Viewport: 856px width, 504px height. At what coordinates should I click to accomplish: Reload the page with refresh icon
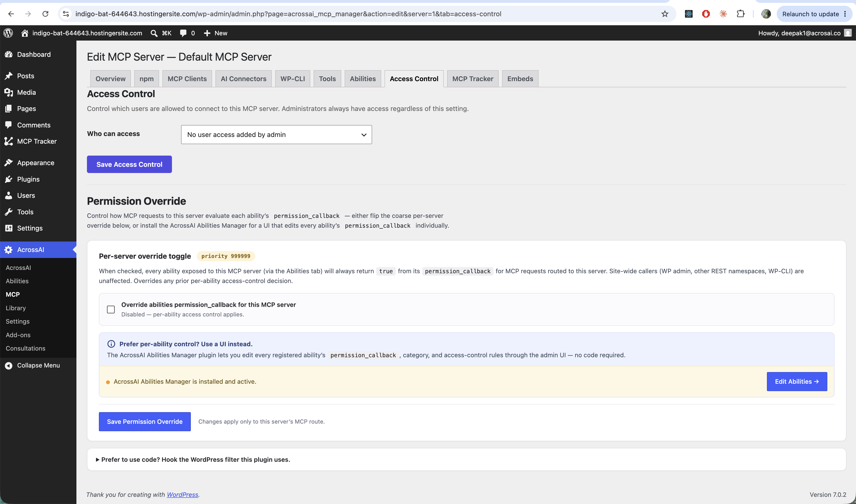[45, 14]
